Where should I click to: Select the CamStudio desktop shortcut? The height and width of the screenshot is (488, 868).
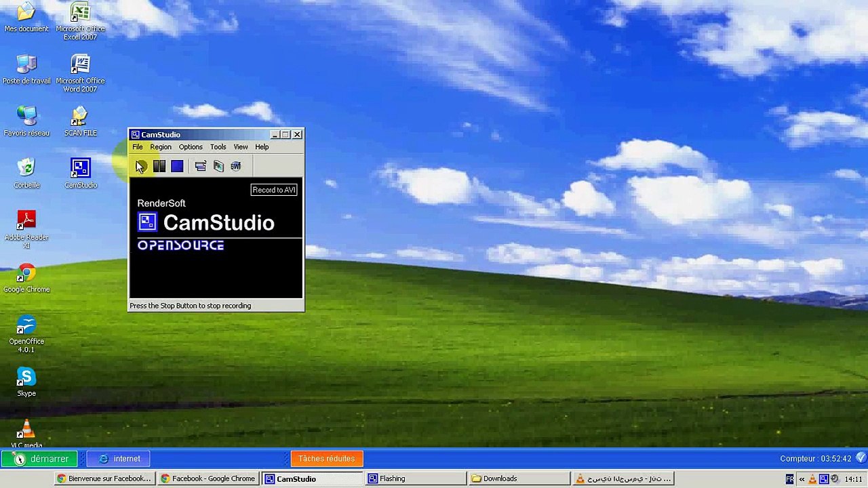coord(80,174)
